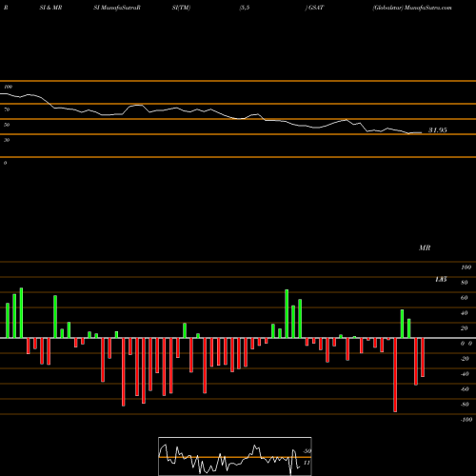
Task: Click the RSI value label 31.95
Action: click(x=438, y=130)
